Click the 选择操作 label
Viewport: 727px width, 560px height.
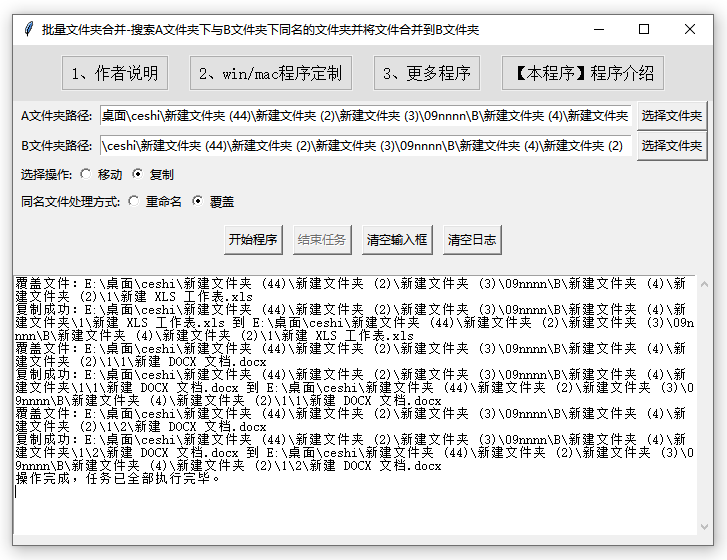pyautogui.click(x=46, y=174)
